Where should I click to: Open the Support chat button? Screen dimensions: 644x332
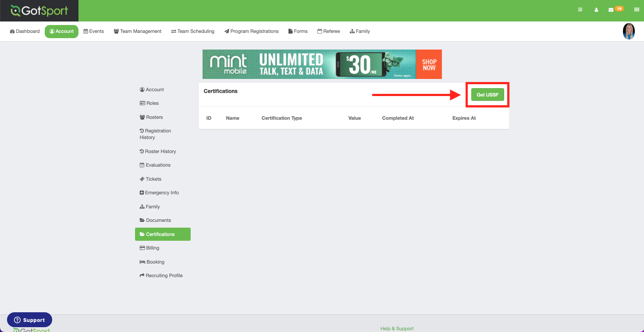(29, 320)
